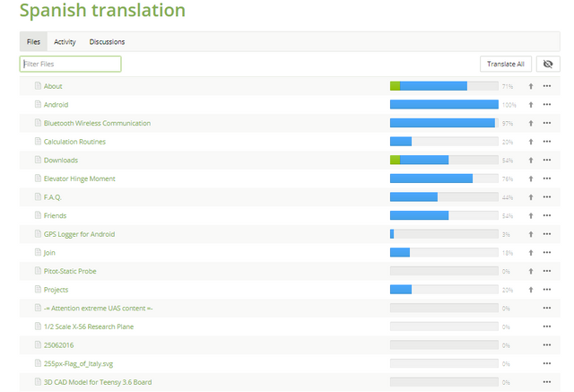574x392 pixels.
Task: Click upload arrow for Downloads row
Action: (531, 161)
